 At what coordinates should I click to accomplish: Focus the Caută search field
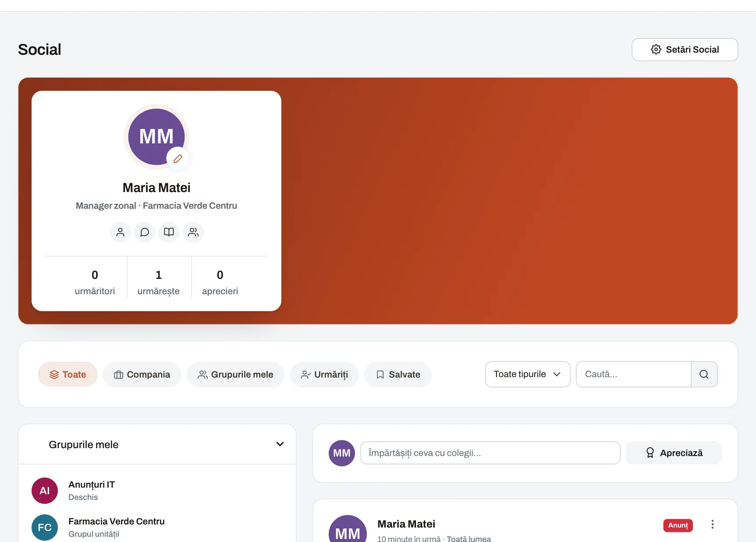coord(634,374)
